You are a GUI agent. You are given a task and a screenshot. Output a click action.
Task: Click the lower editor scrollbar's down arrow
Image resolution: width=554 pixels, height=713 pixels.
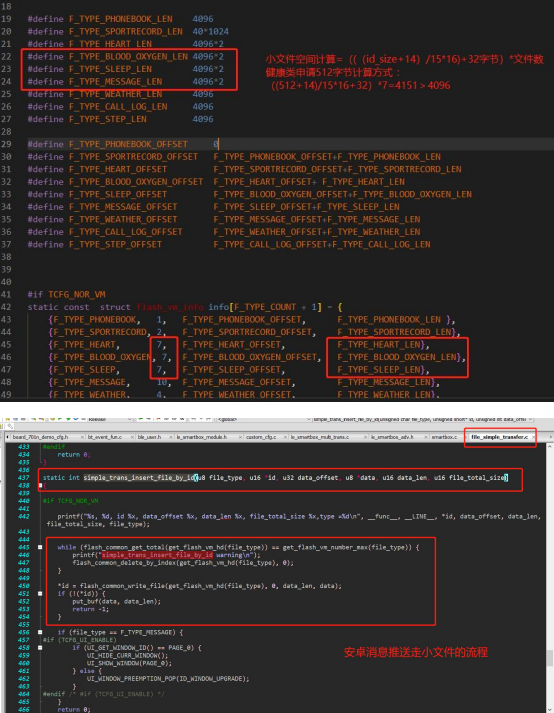[550, 709]
